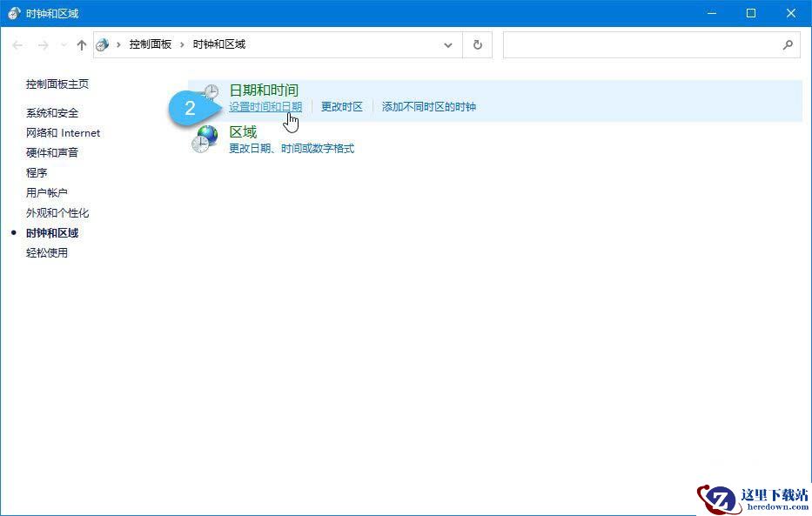
Task: Open 控制面板主页 link
Action: pos(57,84)
